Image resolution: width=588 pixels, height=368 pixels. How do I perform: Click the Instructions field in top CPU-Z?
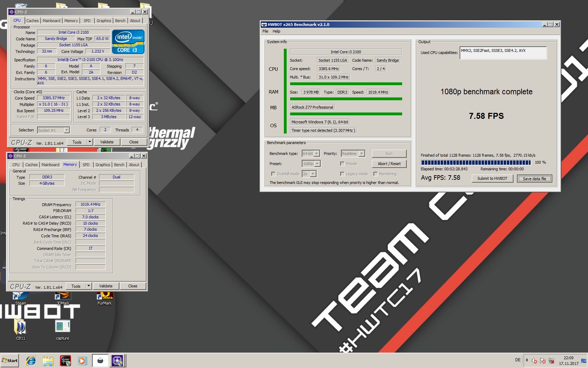90,81
